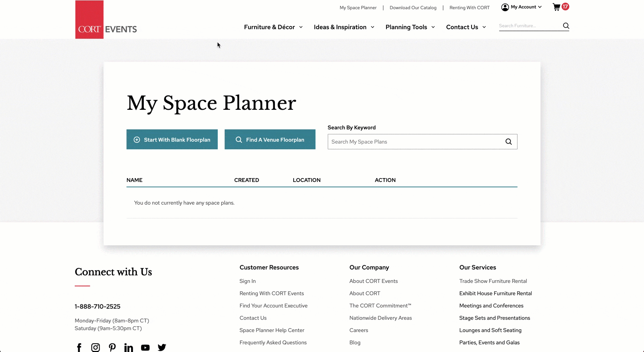This screenshot has height=352, width=644.
Task: Click the Search My Space Plans magnifier icon
Action: click(x=509, y=142)
